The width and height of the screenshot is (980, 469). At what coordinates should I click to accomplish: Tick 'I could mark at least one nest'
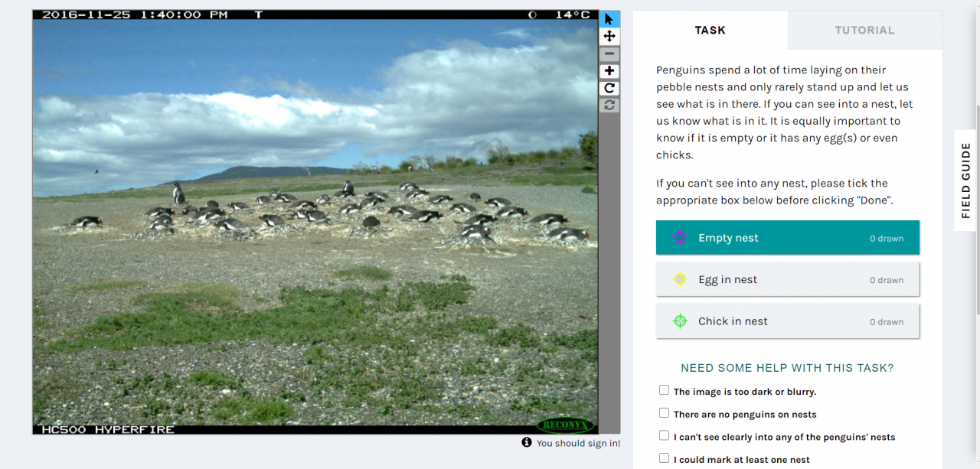point(664,458)
